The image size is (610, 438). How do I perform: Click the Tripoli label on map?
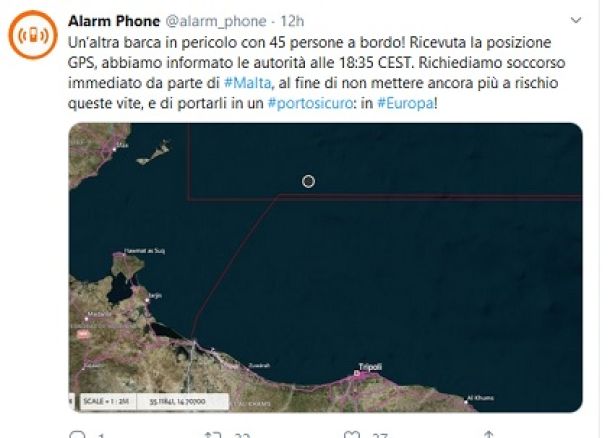coord(370,366)
